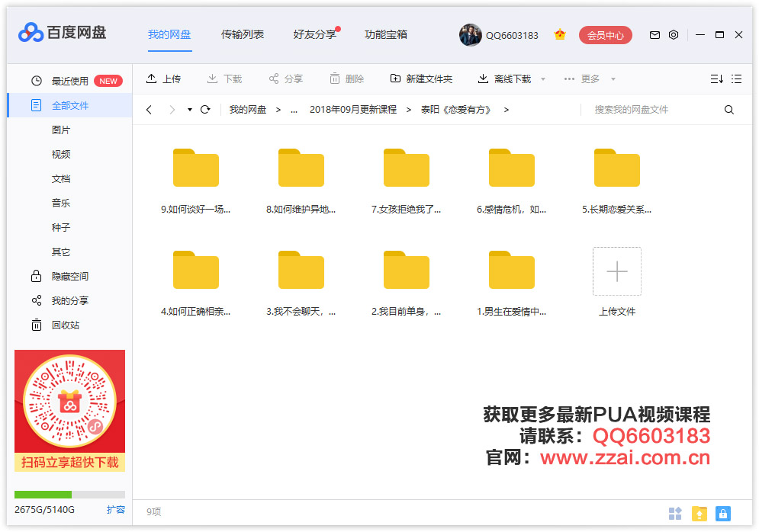759x532 pixels.
Task: Click the 会员中心 button
Action: pyautogui.click(x=606, y=35)
